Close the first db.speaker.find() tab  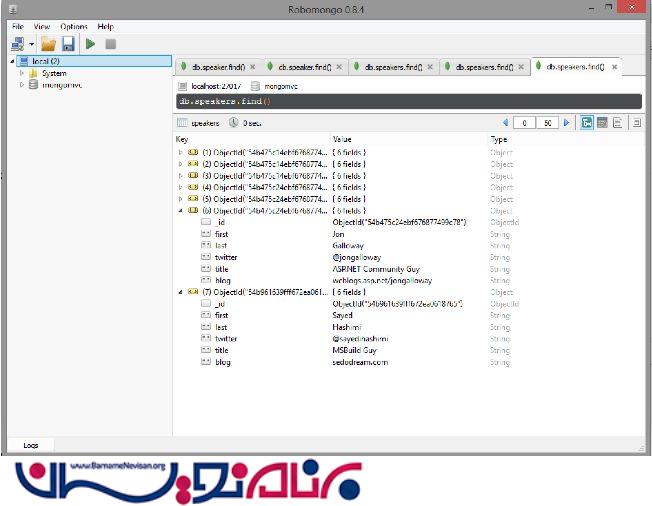coord(252,67)
